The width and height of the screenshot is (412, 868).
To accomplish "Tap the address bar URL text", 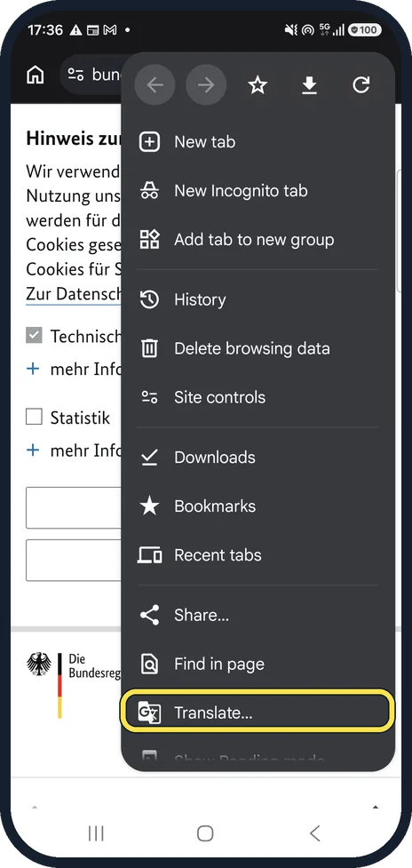I will (107, 75).
